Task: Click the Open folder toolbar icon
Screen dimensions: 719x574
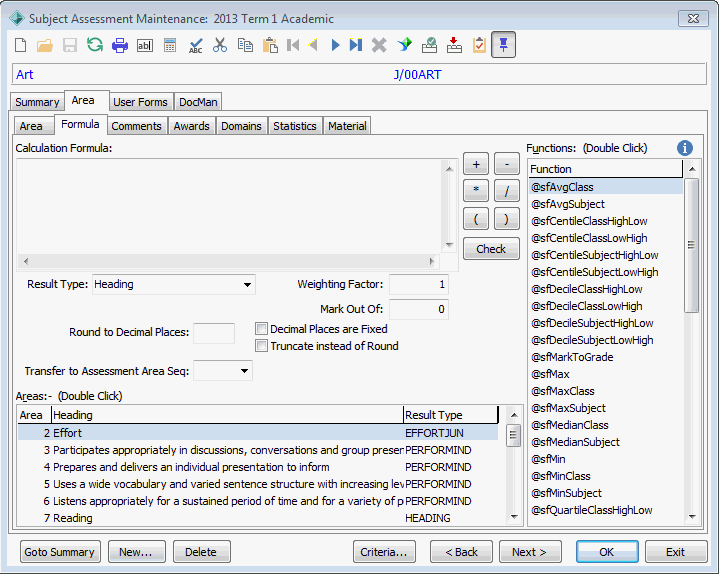Action: point(45,45)
